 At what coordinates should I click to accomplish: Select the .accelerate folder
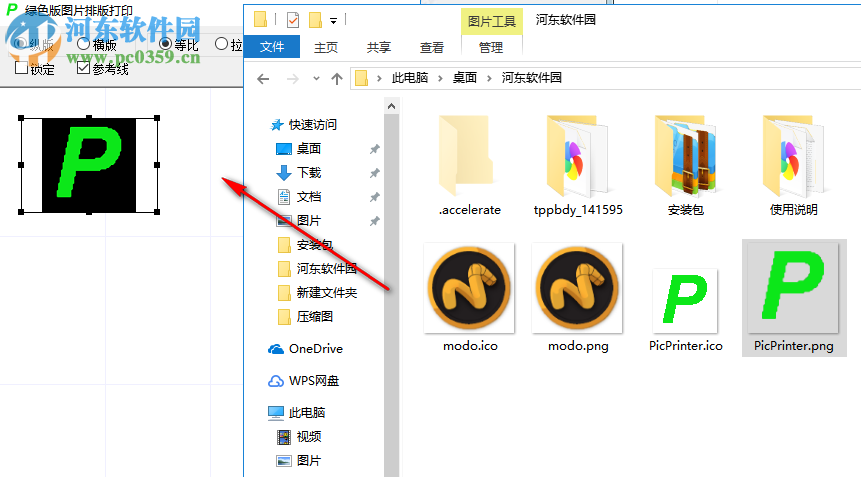(469, 165)
